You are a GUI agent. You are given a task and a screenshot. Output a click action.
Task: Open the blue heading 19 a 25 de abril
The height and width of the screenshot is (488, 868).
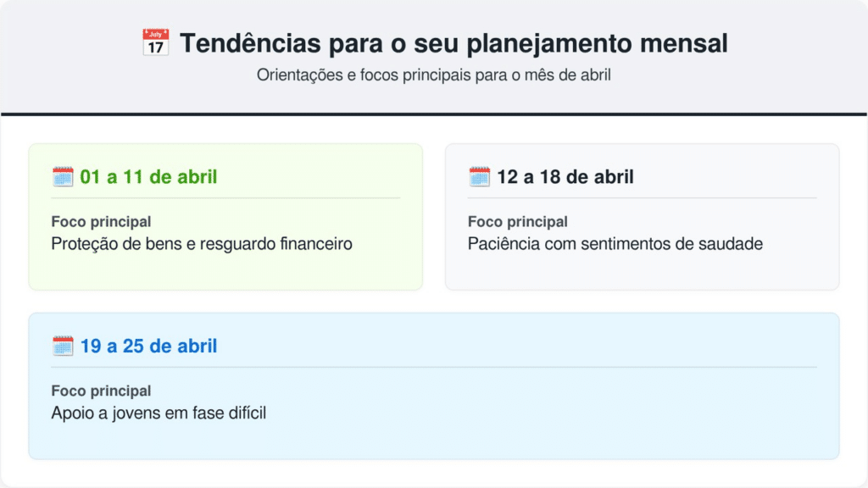(148, 347)
